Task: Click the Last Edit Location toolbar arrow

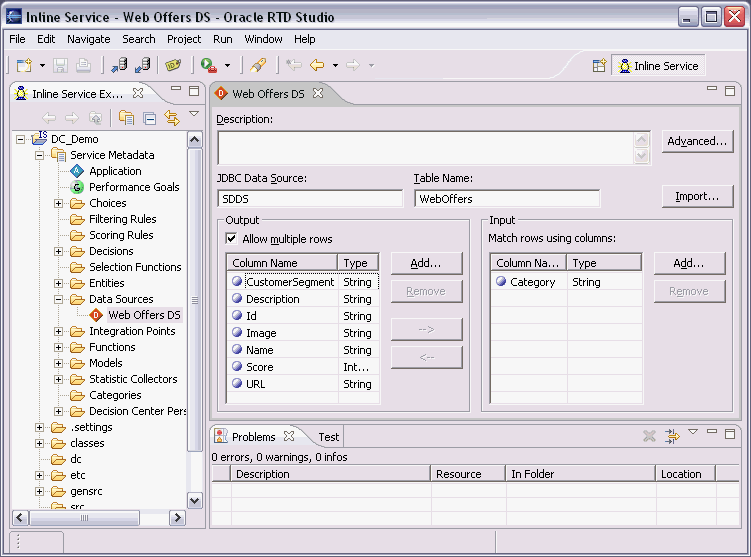Action: tap(294, 65)
